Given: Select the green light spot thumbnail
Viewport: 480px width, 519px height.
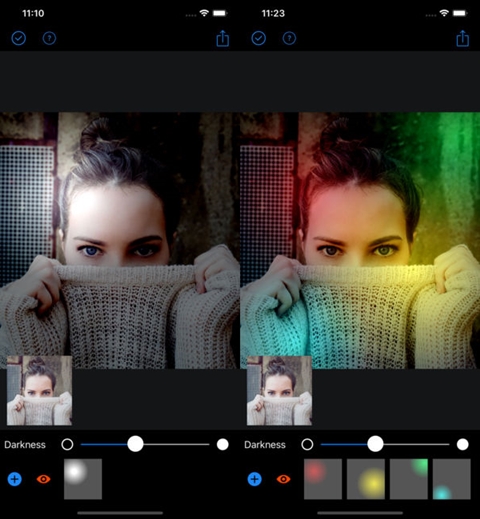Looking at the screenshot, I should 409,479.
